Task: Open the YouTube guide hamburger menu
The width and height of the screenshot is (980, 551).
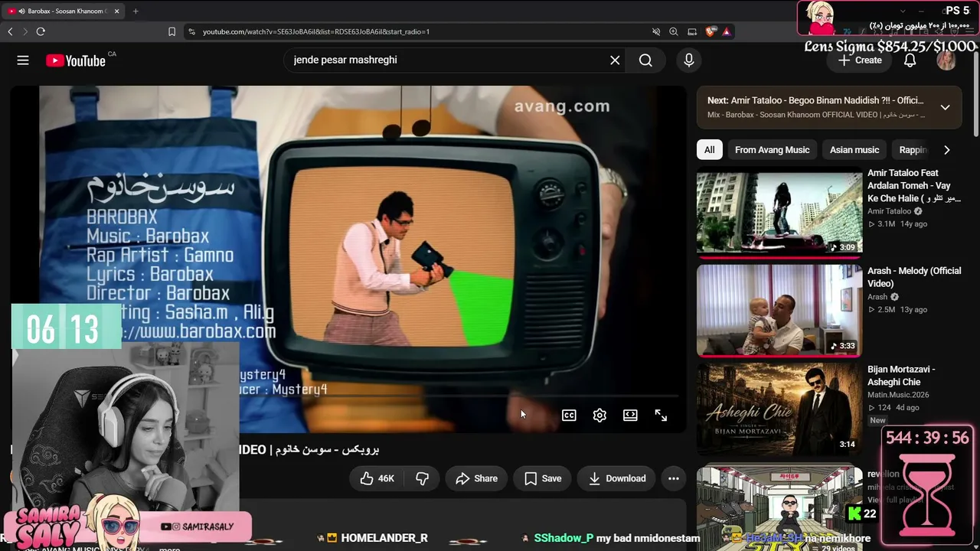Action: (23, 60)
